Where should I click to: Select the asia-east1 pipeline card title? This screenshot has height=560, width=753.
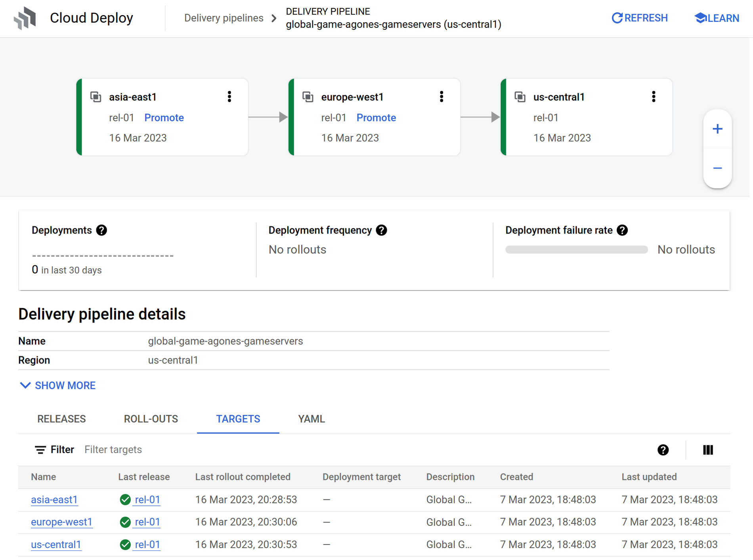(133, 97)
